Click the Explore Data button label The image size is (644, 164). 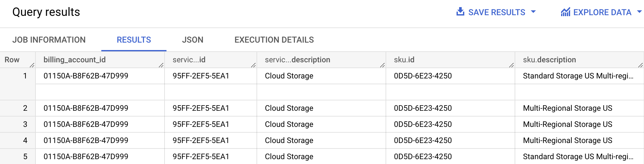click(602, 12)
